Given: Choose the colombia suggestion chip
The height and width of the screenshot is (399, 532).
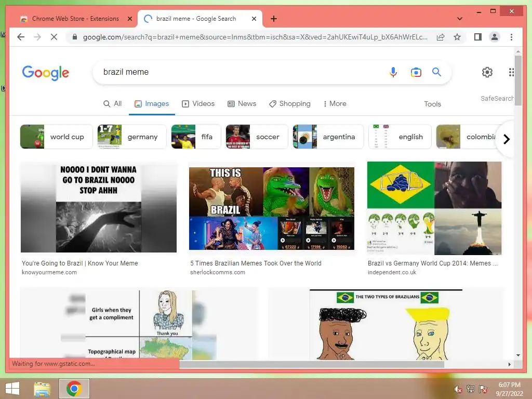Looking at the screenshot, I should pyautogui.click(x=467, y=137).
